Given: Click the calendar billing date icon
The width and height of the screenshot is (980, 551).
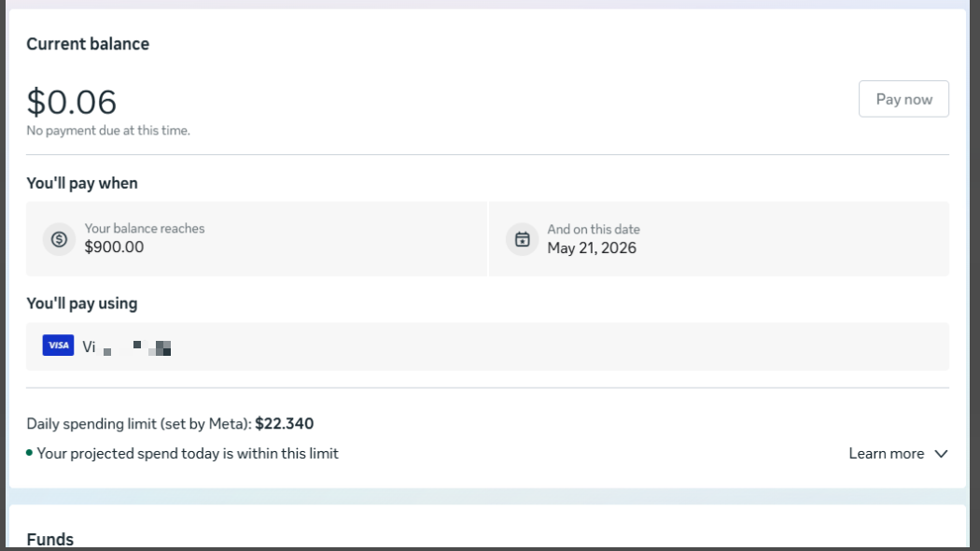Looking at the screenshot, I should (522, 239).
